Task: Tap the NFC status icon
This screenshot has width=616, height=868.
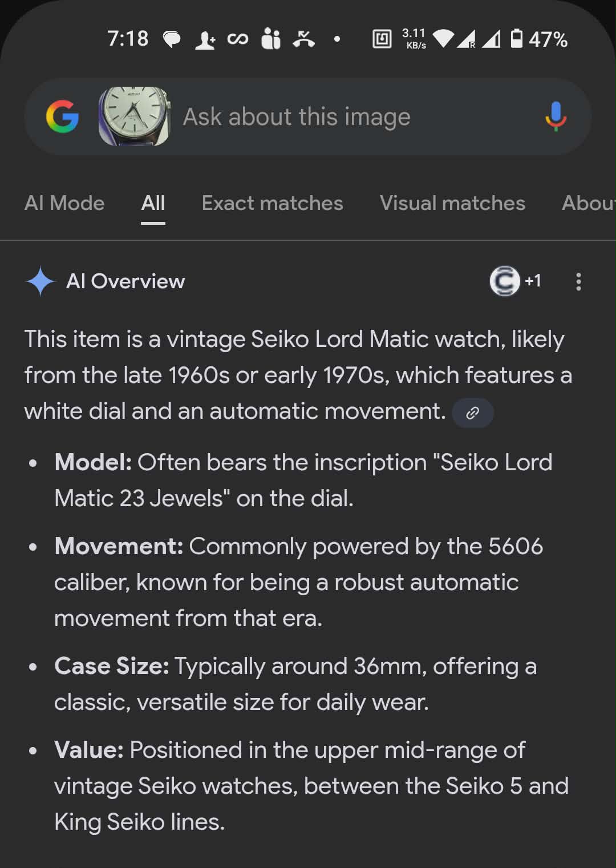Action: pyautogui.click(x=382, y=39)
